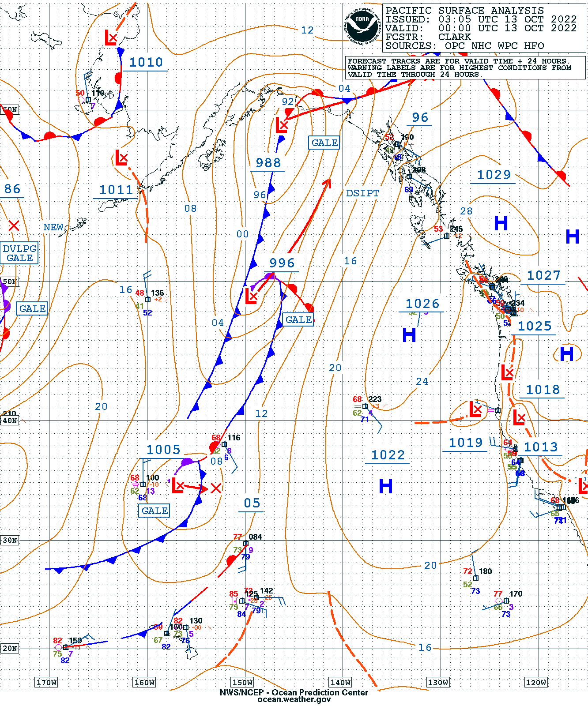The height and width of the screenshot is (706, 588).
Task: Select the 1027 pressure label
Action: pos(544,276)
